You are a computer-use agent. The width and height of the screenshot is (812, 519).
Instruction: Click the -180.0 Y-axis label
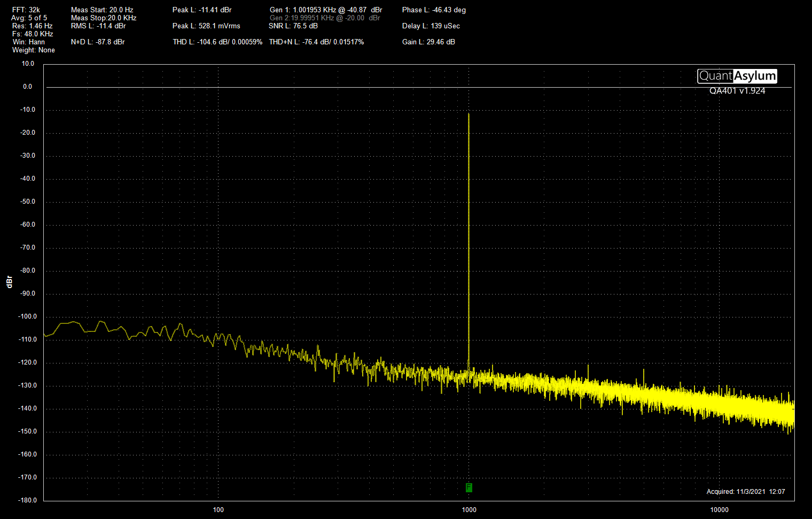pyautogui.click(x=28, y=500)
